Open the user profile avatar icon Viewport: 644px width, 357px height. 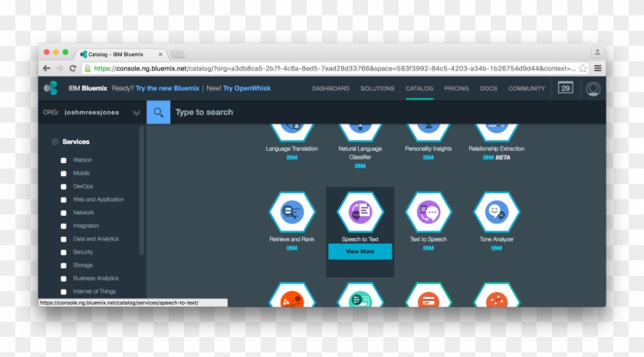[593, 89]
